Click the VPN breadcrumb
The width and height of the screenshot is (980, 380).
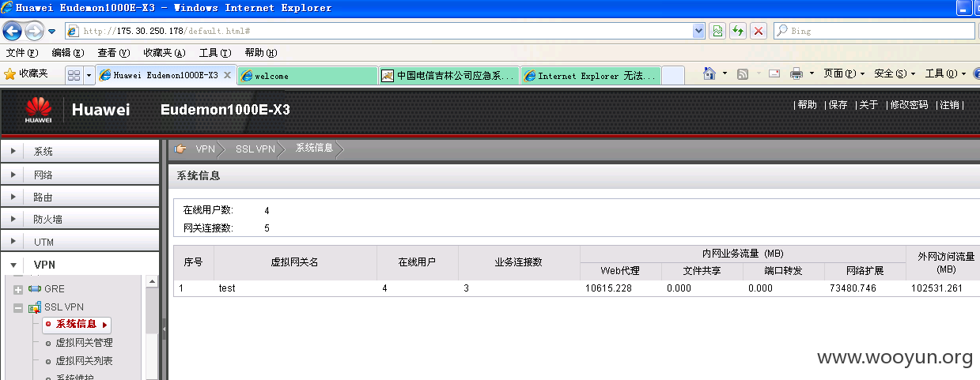(x=205, y=149)
